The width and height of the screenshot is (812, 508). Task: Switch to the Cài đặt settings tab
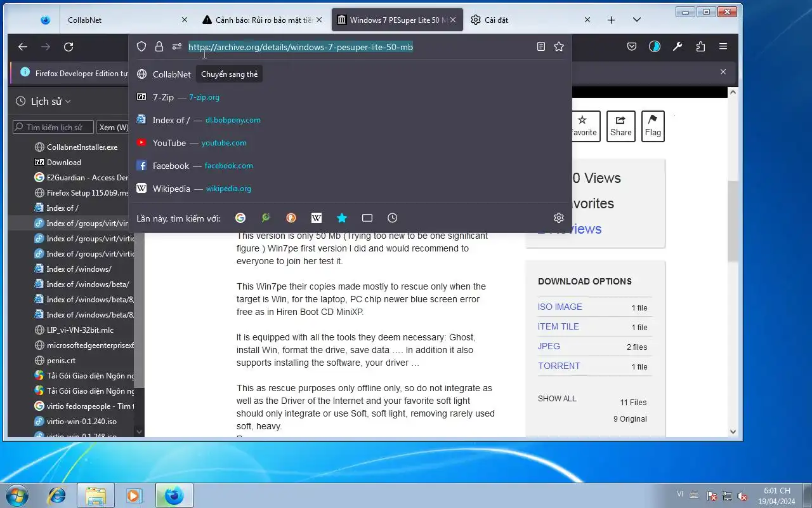pos(530,20)
